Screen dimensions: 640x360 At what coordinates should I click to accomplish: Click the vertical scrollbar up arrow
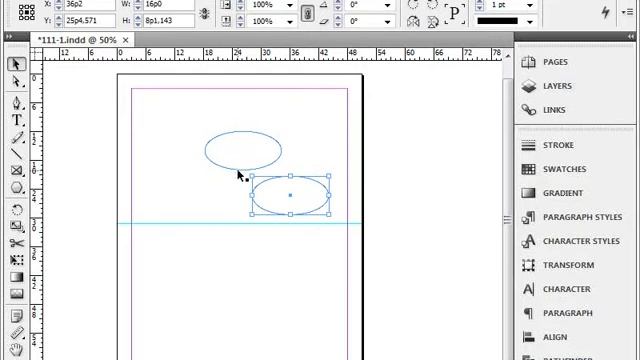point(508,56)
